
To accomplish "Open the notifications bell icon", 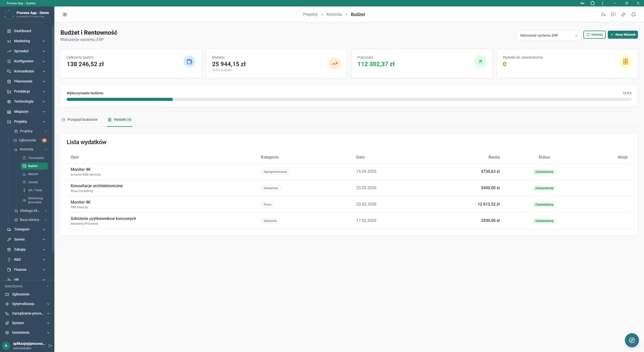I will [x=633, y=14].
